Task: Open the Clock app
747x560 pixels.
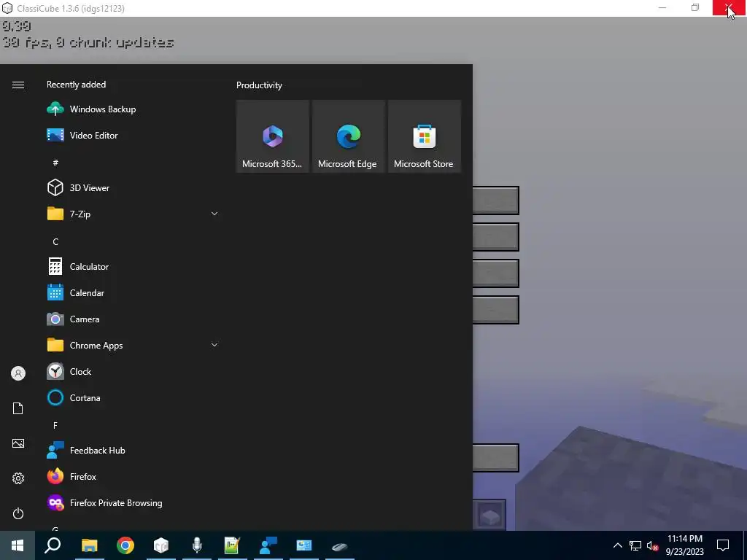Action: click(133, 371)
